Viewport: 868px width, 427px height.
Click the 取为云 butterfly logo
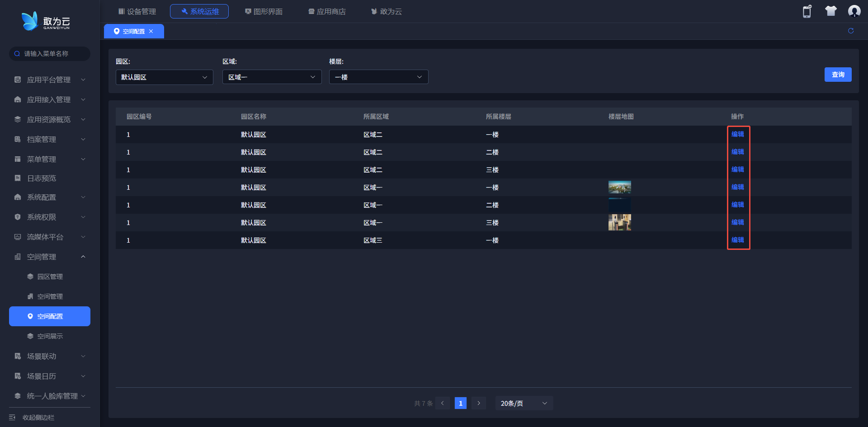[x=30, y=21]
